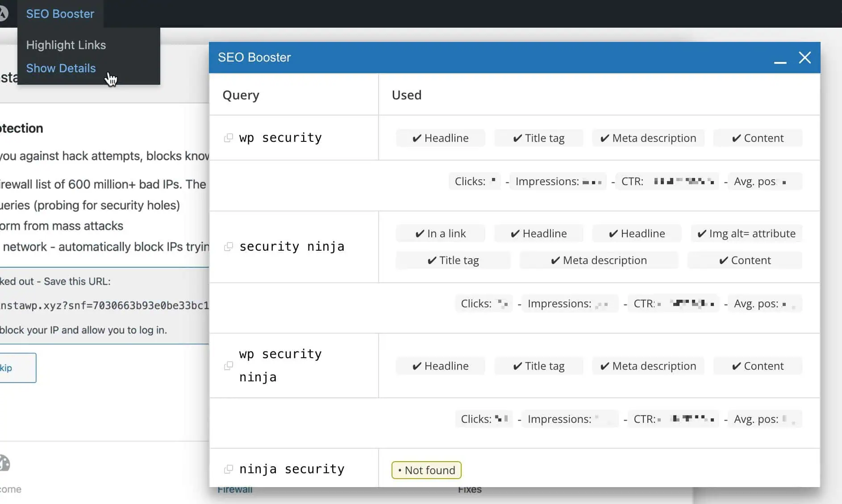Minimize the SEO Booster panel
842x504 pixels.
pyautogui.click(x=780, y=62)
